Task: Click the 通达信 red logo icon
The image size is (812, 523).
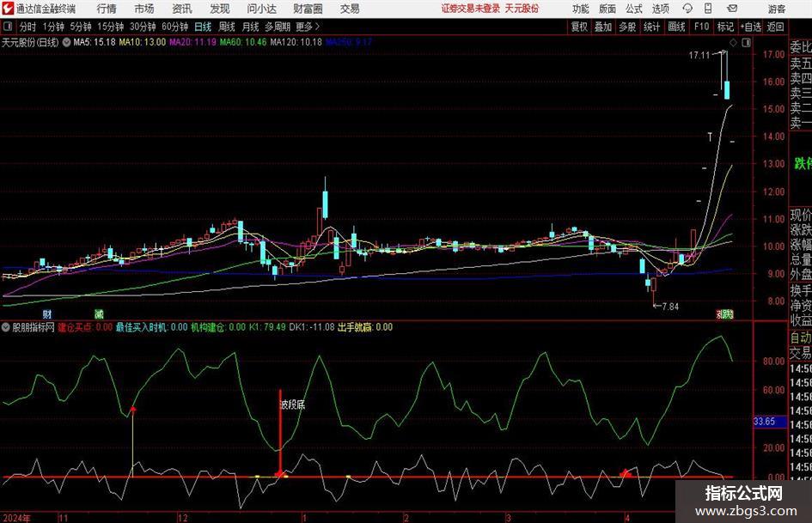Action: click(8, 9)
